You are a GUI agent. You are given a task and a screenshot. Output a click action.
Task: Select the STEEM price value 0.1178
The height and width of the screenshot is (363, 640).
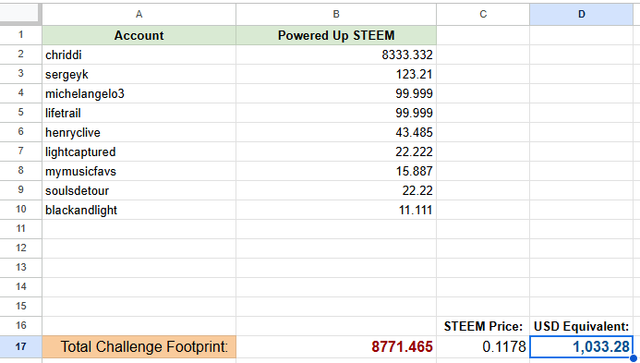pos(483,347)
